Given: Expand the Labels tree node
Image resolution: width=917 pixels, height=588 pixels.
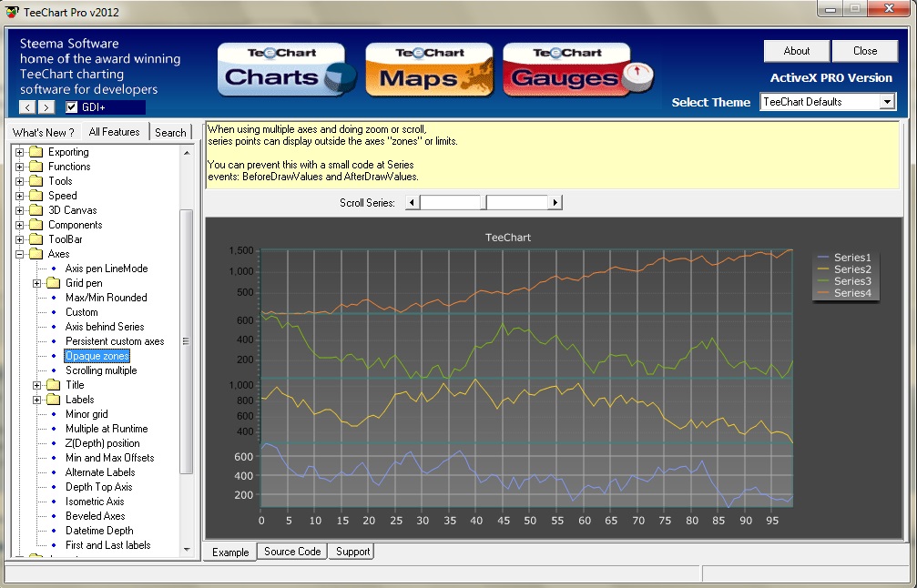Looking at the screenshot, I should 36,400.
